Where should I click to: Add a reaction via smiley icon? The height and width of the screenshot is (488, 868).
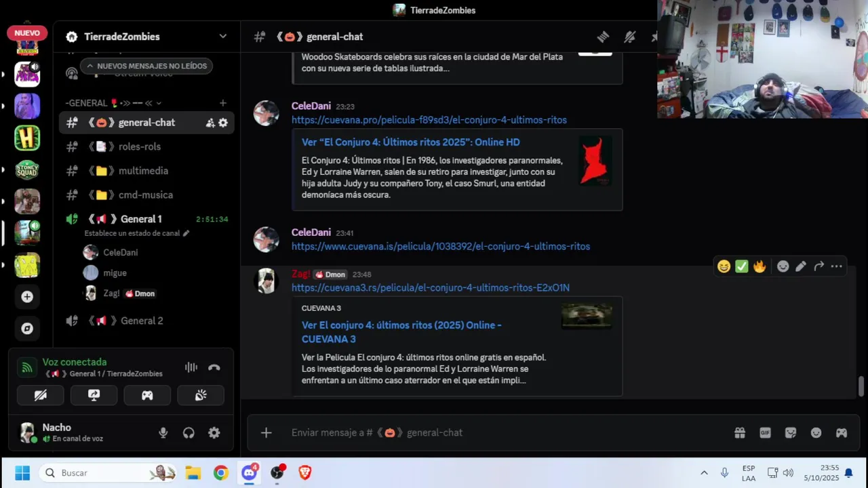click(x=783, y=266)
